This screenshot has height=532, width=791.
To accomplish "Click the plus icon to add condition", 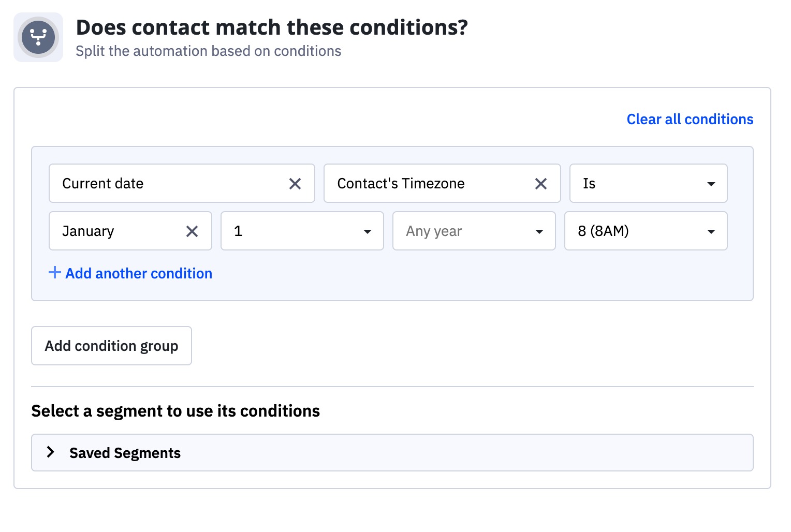I will 54,273.
